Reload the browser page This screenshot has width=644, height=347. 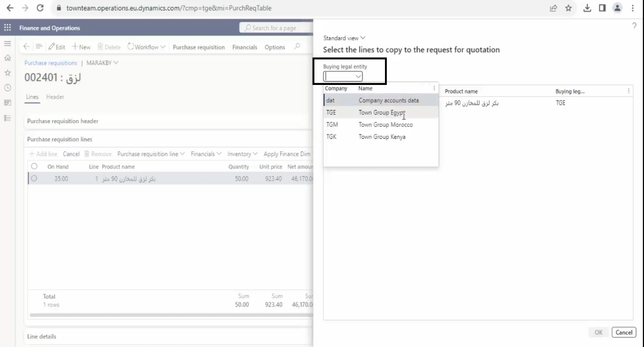(x=40, y=8)
